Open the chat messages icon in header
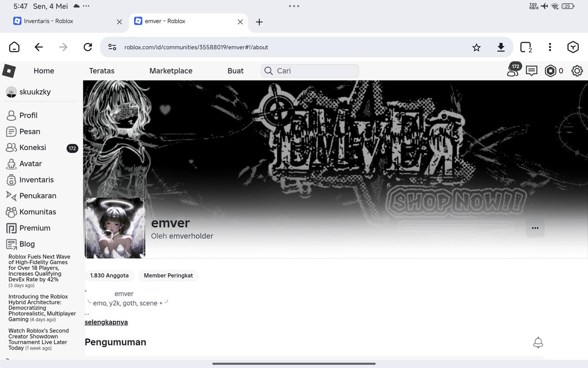This screenshot has height=368, width=588. tap(532, 71)
